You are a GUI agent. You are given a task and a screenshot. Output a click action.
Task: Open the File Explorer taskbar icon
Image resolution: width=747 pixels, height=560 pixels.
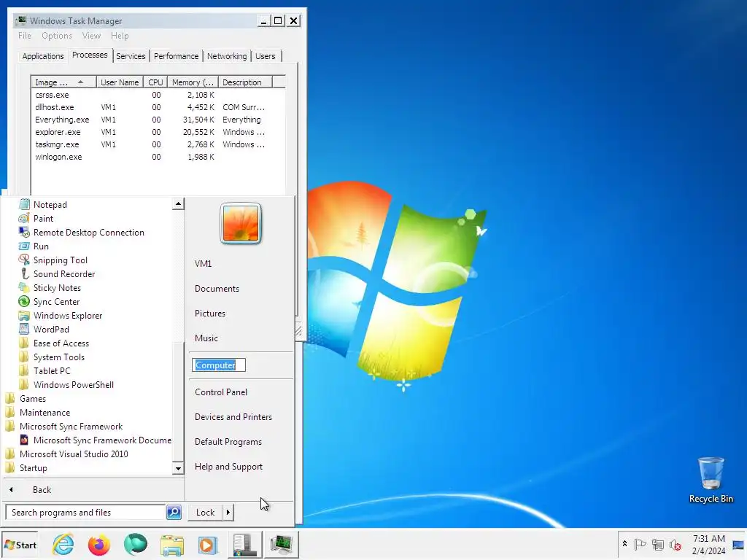pyautogui.click(x=171, y=544)
